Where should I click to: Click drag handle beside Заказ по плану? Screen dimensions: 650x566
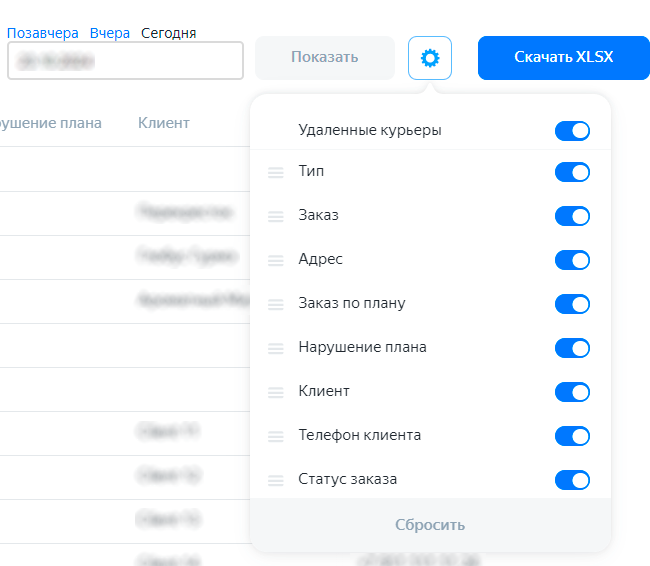(x=276, y=304)
